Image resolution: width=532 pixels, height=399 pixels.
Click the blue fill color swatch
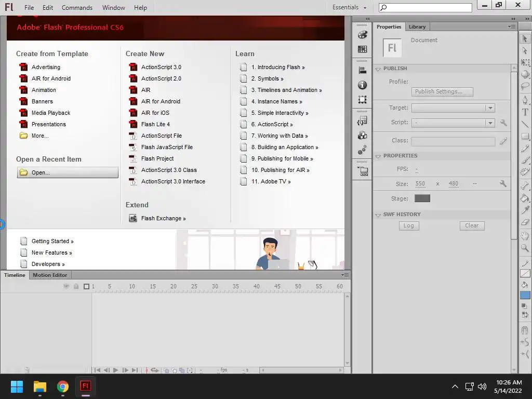pos(525,295)
